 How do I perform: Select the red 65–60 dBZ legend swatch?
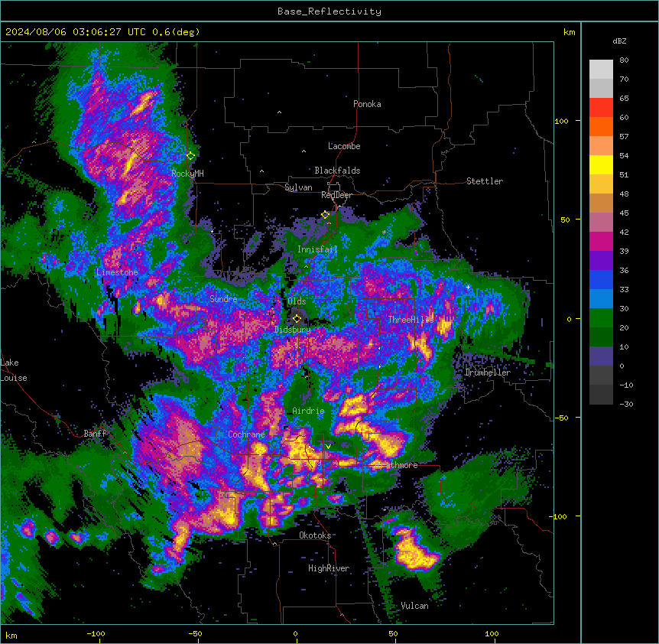click(x=601, y=108)
